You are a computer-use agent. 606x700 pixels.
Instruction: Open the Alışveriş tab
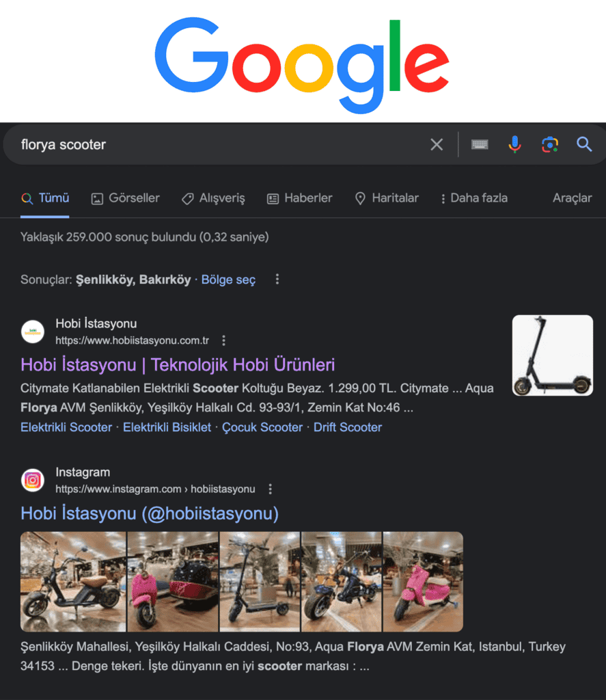point(213,198)
